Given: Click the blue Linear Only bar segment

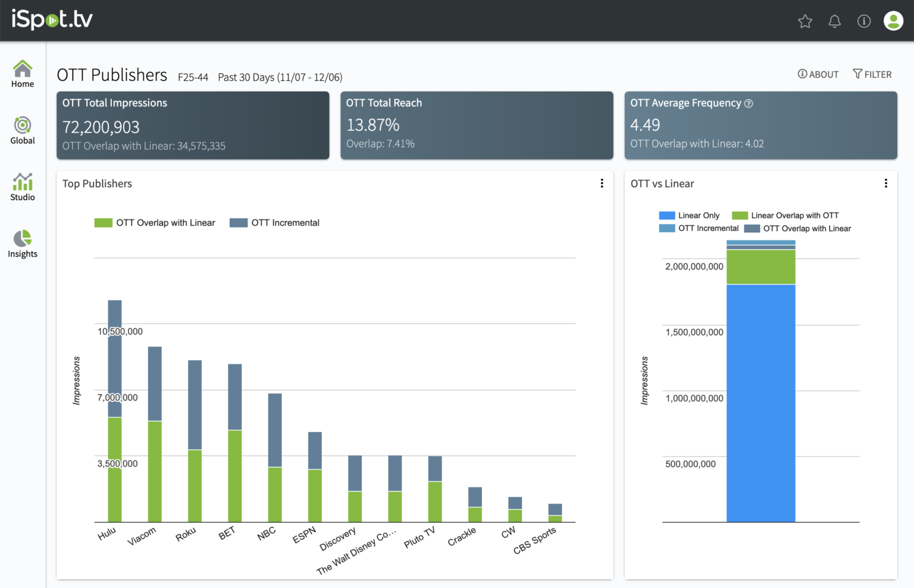Looking at the screenshot, I should (761, 404).
